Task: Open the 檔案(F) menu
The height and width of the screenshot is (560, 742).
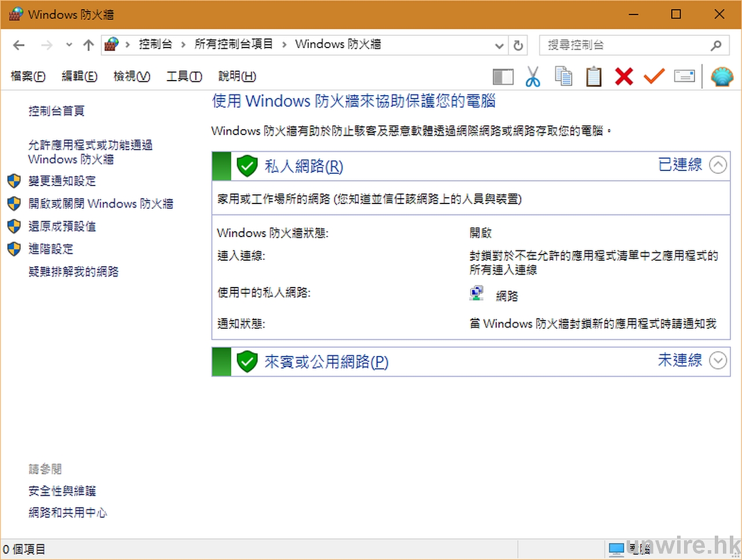Action: click(28, 76)
